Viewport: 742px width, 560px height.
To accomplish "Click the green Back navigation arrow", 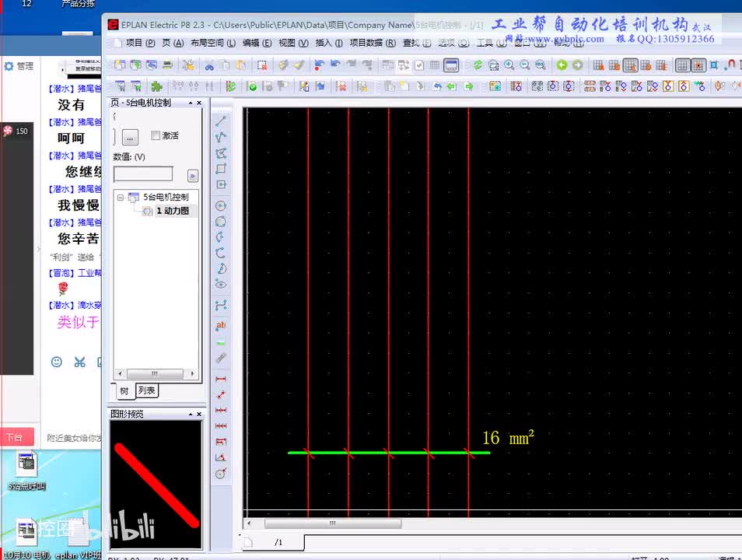I will click(562, 65).
